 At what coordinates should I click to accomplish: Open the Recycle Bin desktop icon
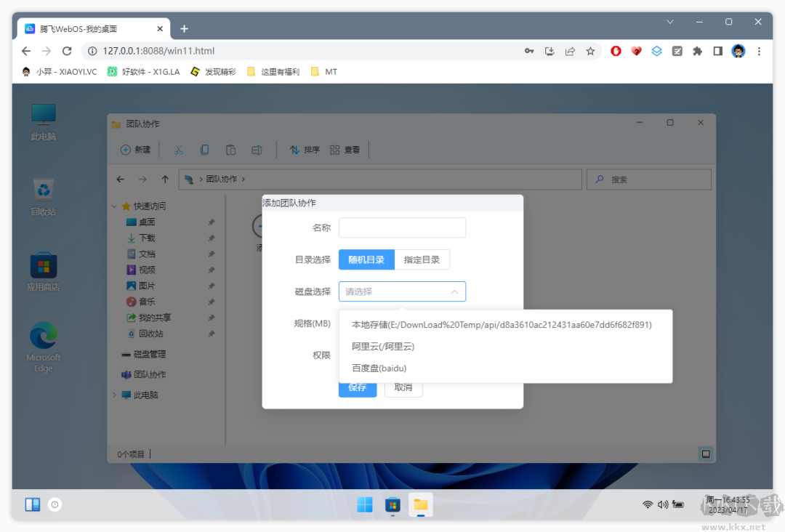pyautogui.click(x=44, y=197)
